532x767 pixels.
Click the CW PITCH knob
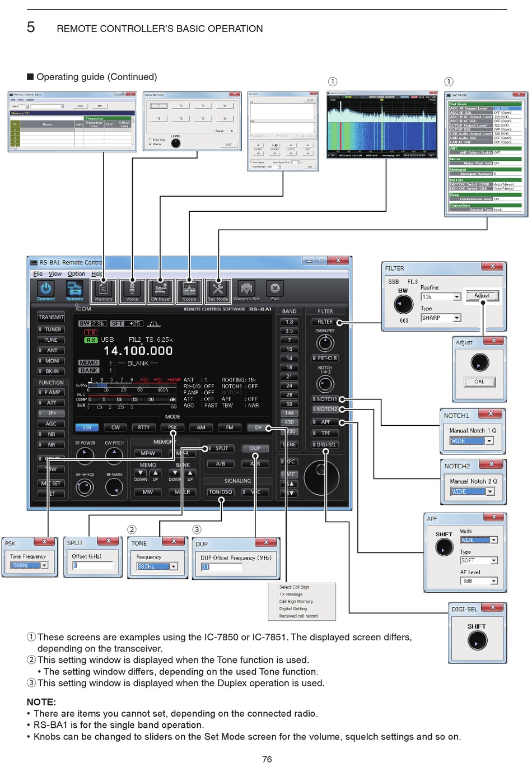pyautogui.click(x=114, y=455)
